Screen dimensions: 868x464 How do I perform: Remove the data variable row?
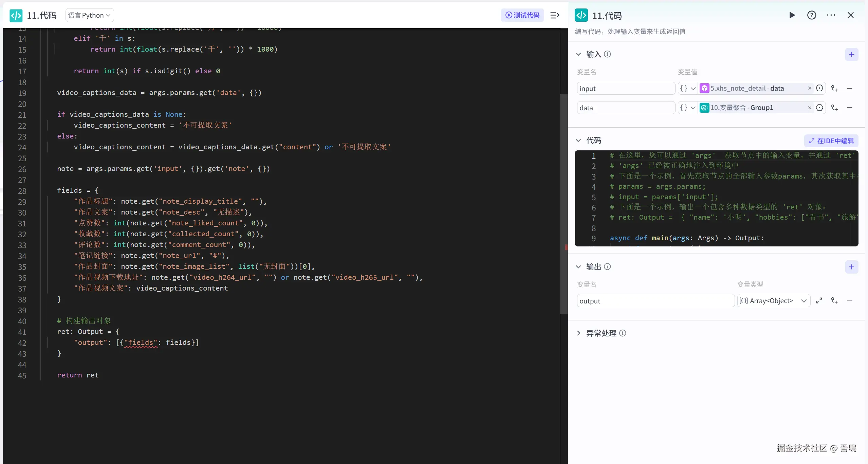pos(850,108)
